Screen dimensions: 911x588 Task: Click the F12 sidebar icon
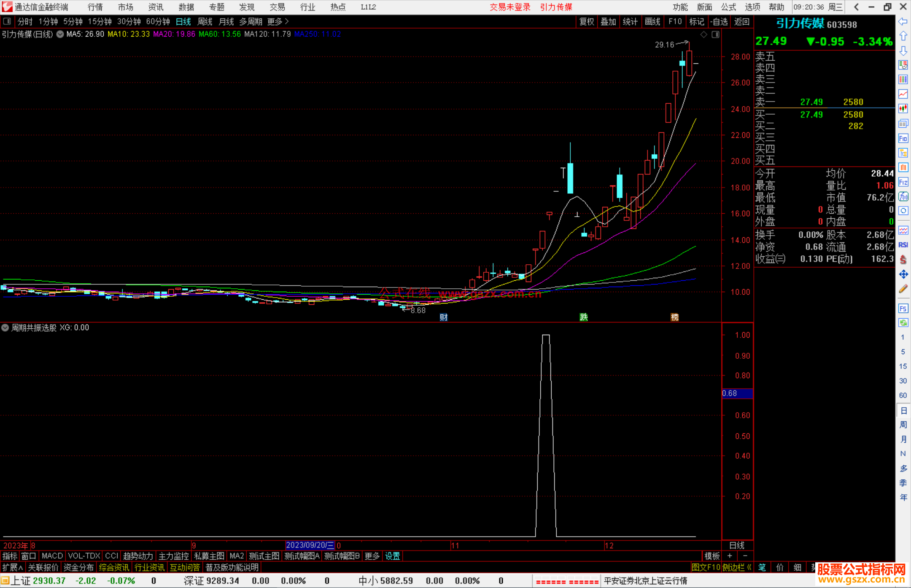coord(903,182)
